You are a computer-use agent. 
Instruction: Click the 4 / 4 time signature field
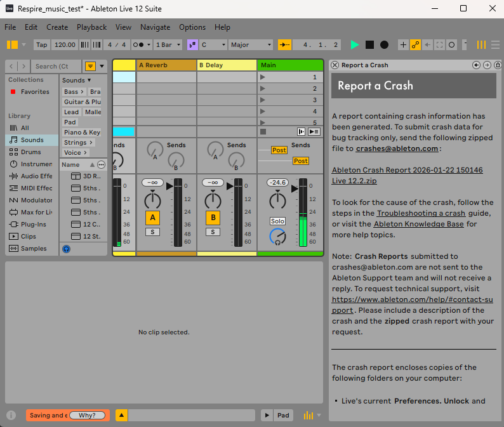pyautogui.click(x=117, y=44)
